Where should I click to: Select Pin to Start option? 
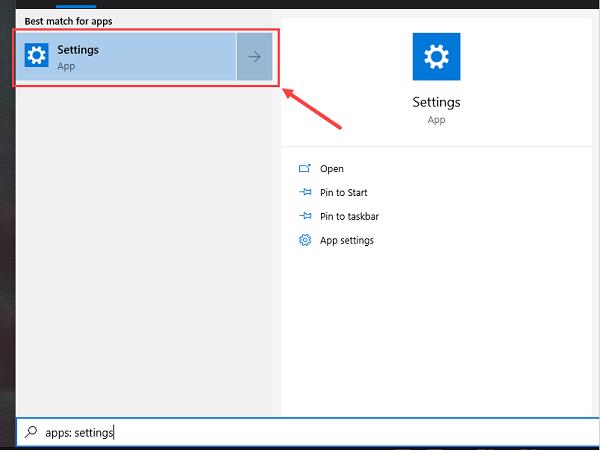click(x=343, y=192)
